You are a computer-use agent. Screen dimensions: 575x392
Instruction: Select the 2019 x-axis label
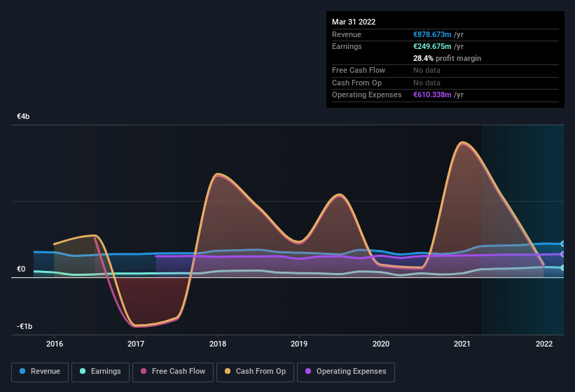click(x=299, y=344)
